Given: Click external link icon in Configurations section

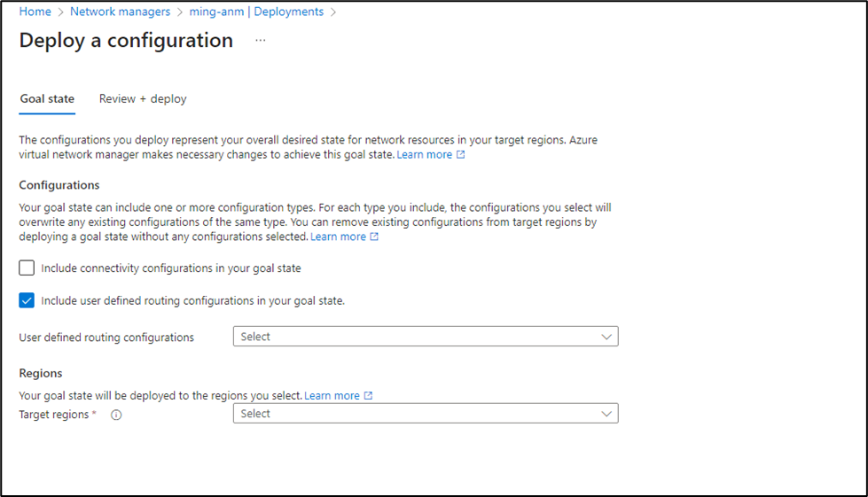Looking at the screenshot, I should [374, 237].
